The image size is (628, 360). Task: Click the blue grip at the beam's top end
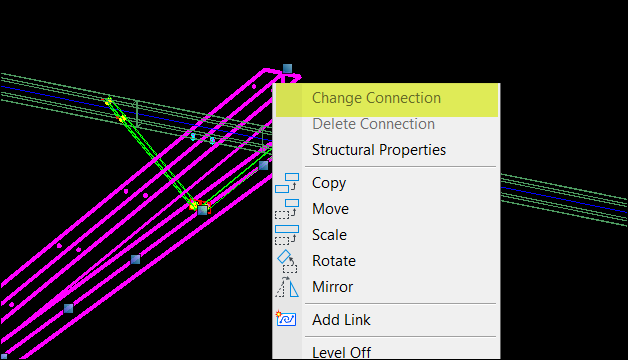(x=287, y=68)
